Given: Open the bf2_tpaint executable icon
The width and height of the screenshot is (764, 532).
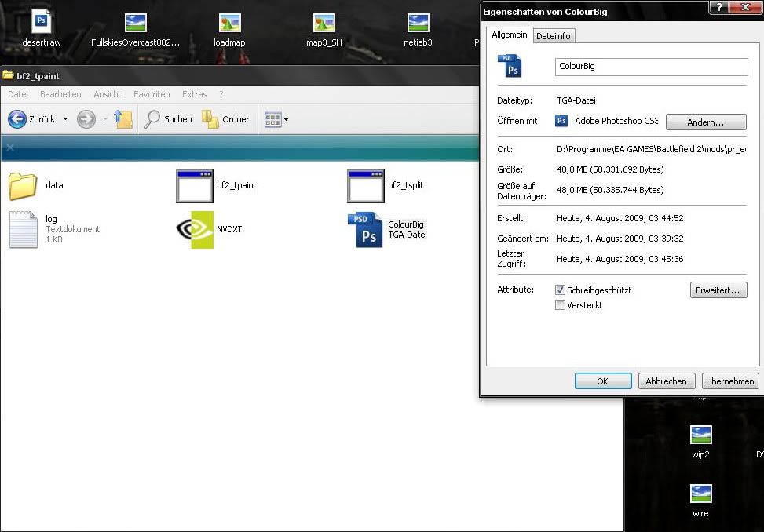Looking at the screenshot, I should click(195, 186).
